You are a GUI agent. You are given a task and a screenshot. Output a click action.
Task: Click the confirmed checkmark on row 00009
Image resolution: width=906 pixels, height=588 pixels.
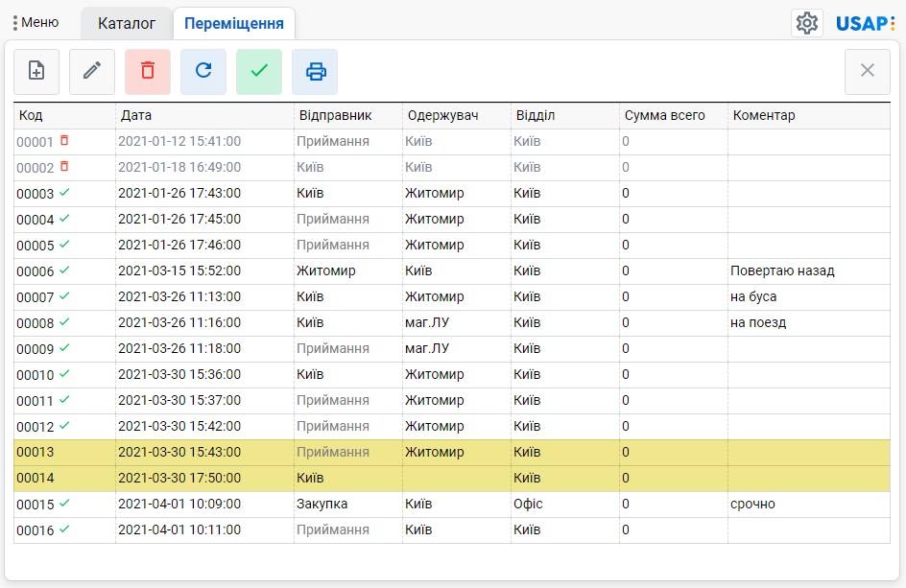click(64, 348)
